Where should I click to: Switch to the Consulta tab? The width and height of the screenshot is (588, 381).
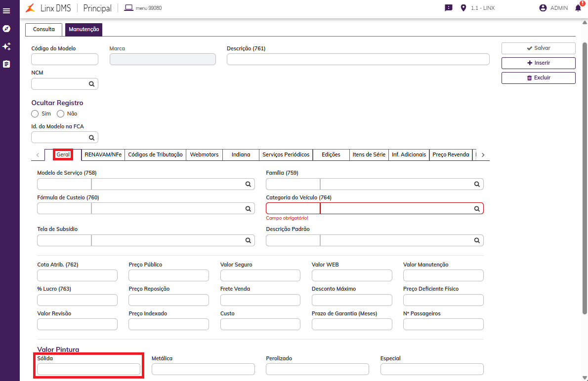point(44,30)
